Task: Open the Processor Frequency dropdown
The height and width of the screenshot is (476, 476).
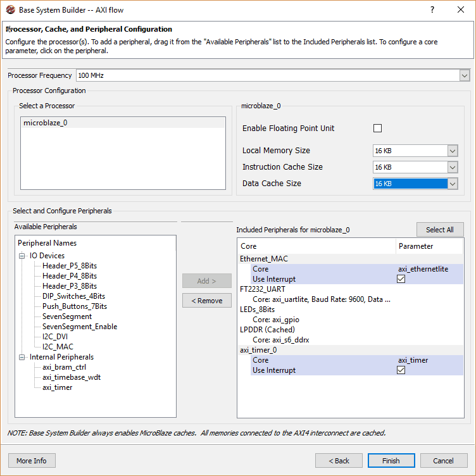Action: 464,75
